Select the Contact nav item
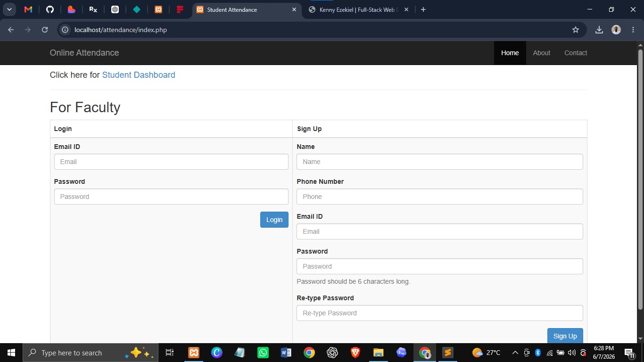 (576, 53)
